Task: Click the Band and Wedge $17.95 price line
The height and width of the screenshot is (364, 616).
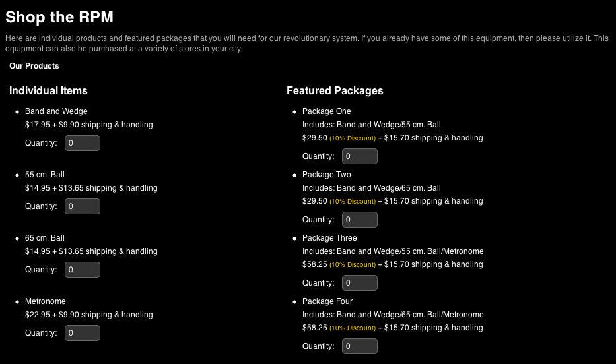Action: click(x=89, y=125)
